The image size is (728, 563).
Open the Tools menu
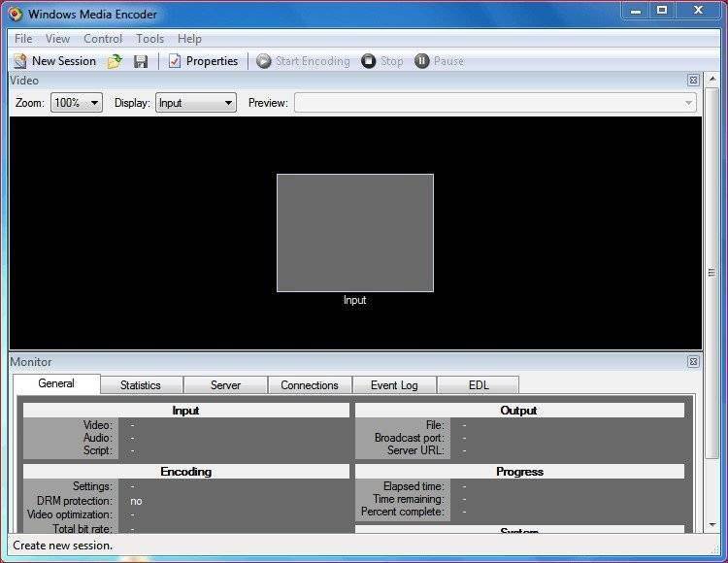coord(149,39)
